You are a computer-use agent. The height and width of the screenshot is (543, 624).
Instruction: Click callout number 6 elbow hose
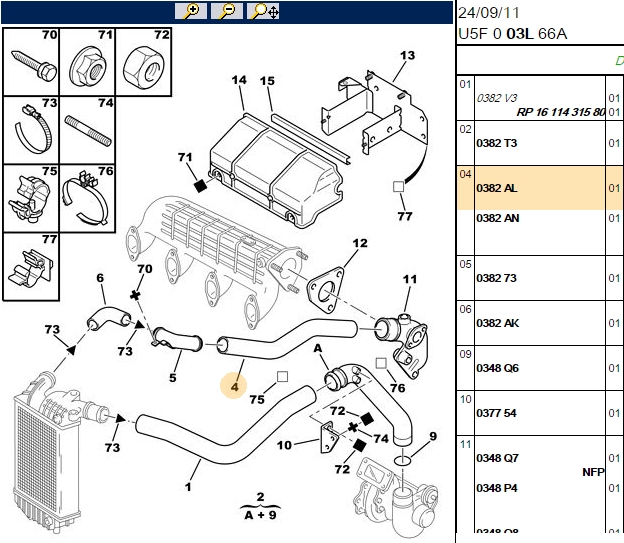(x=100, y=277)
